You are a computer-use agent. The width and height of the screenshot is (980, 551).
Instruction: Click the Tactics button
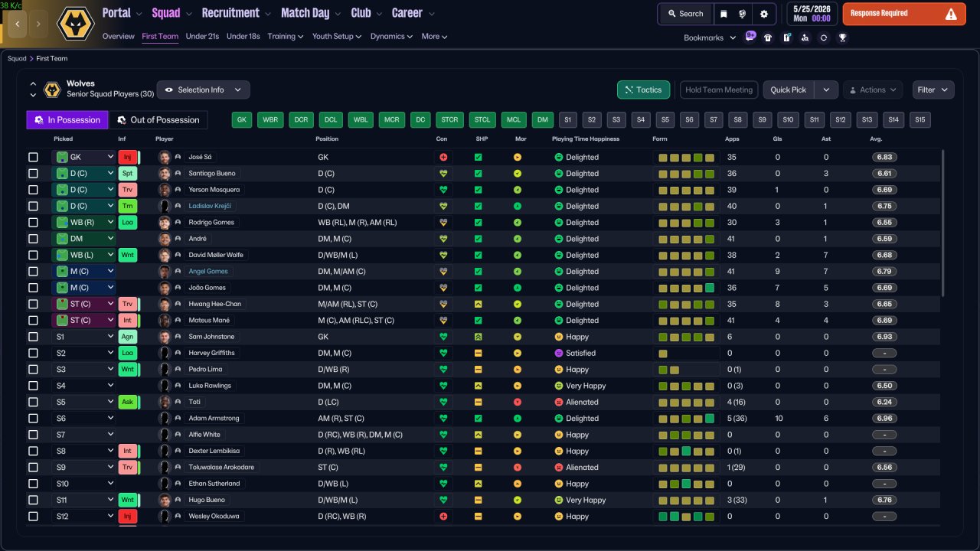644,90
